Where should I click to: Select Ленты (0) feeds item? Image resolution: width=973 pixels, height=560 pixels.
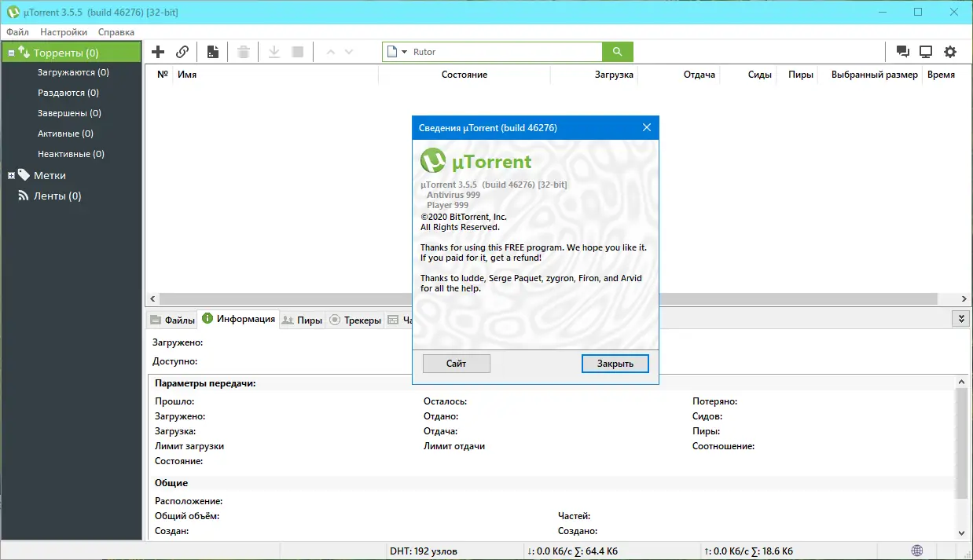[x=57, y=196]
